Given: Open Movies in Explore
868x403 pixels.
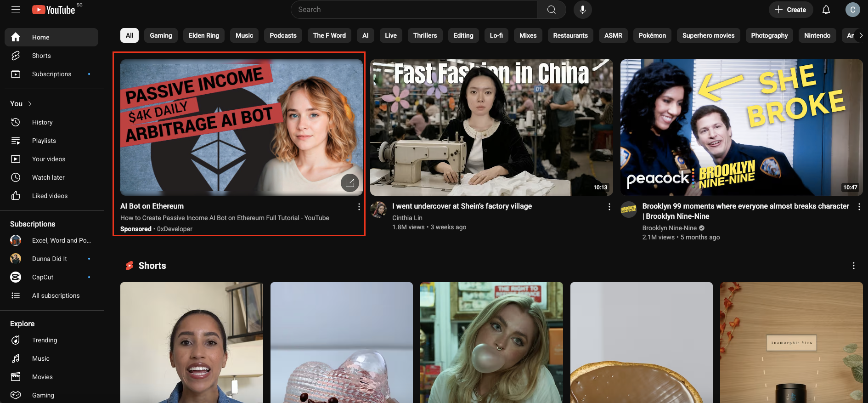Looking at the screenshot, I should pos(51,377).
